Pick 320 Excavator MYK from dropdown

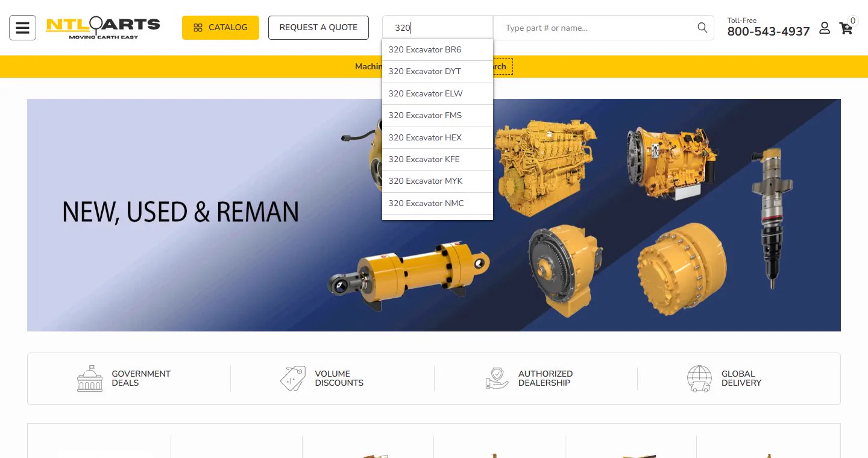point(438,181)
